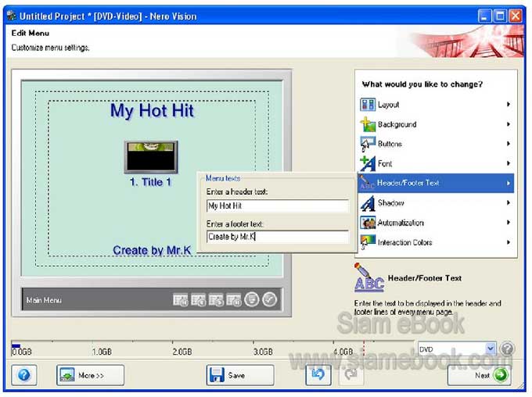The height and width of the screenshot is (397, 532).
Task: Click the Interaction Colors icon
Action: (368, 242)
